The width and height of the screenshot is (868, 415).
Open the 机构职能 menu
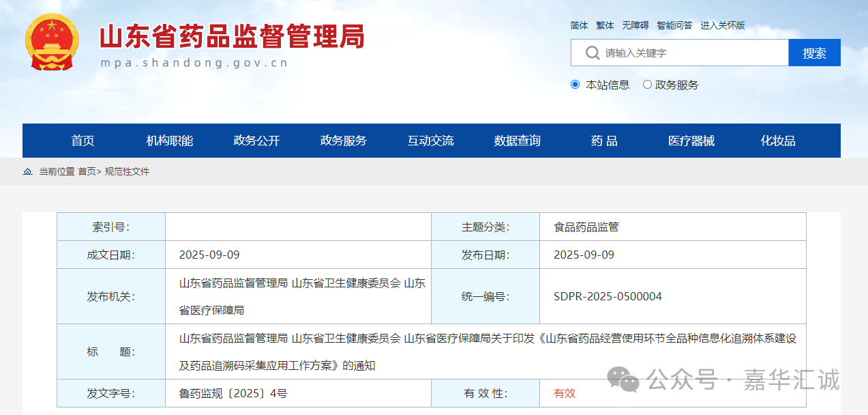[x=169, y=141]
